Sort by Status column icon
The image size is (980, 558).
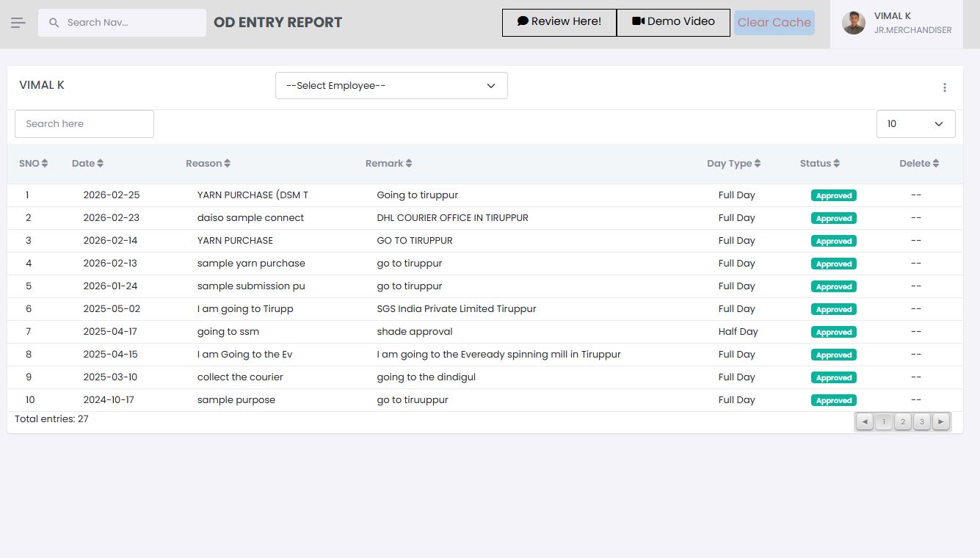click(x=837, y=164)
